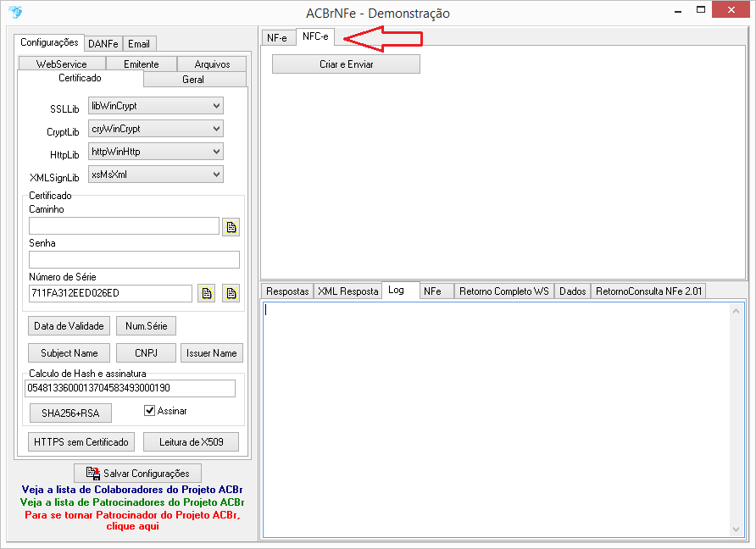Toggle the Assinar checkbox
The width and height of the screenshot is (756, 549).
coord(149,411)
